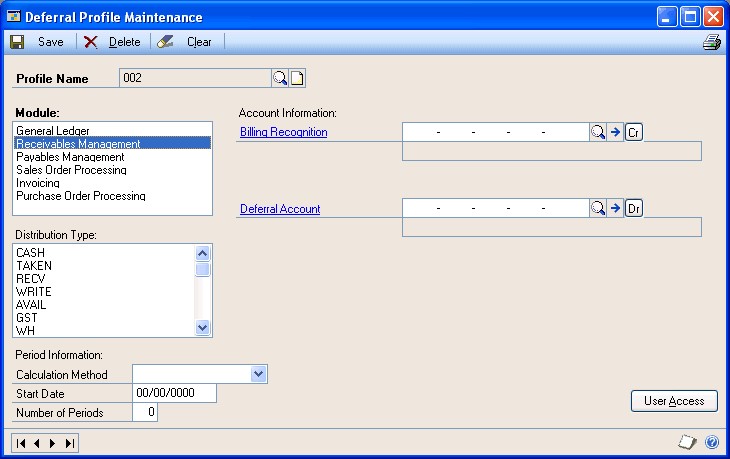Select CASH distribution type
The width and height of the screenshot is (730, 459).
(104, 253)
